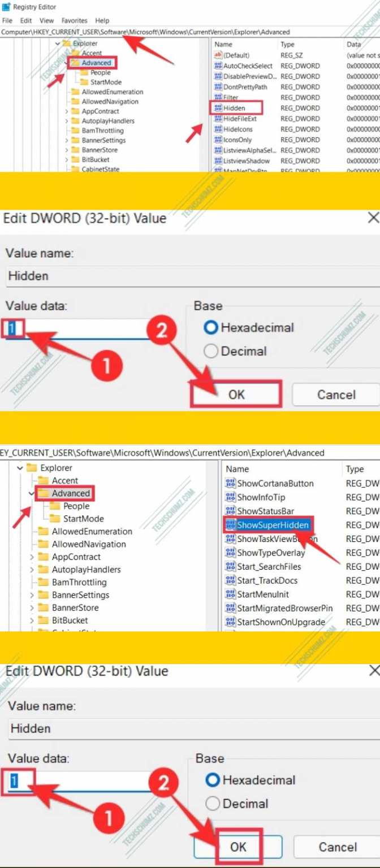Click the ShowCortanaButton DWORD icon
Image resolution: width=380 pixels, height=868 pixels.
[230, 484]
